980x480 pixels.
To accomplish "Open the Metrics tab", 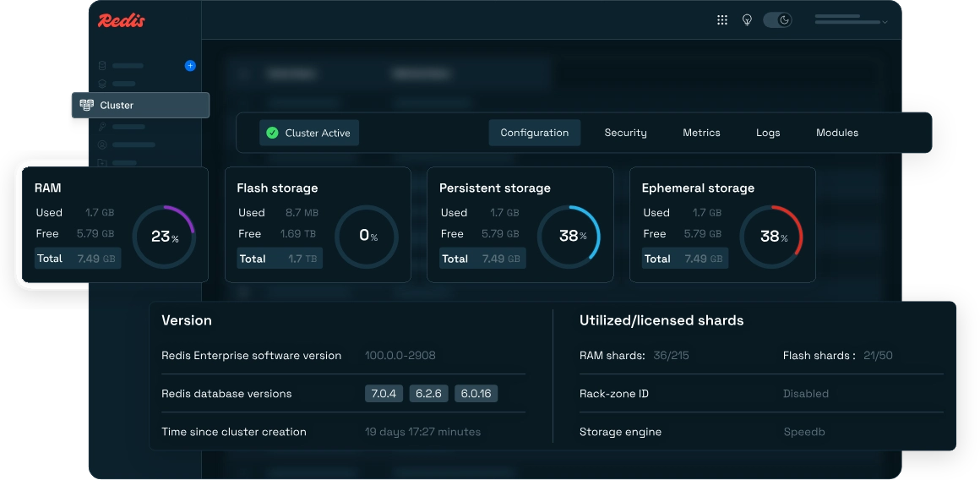I will point(701,133).
